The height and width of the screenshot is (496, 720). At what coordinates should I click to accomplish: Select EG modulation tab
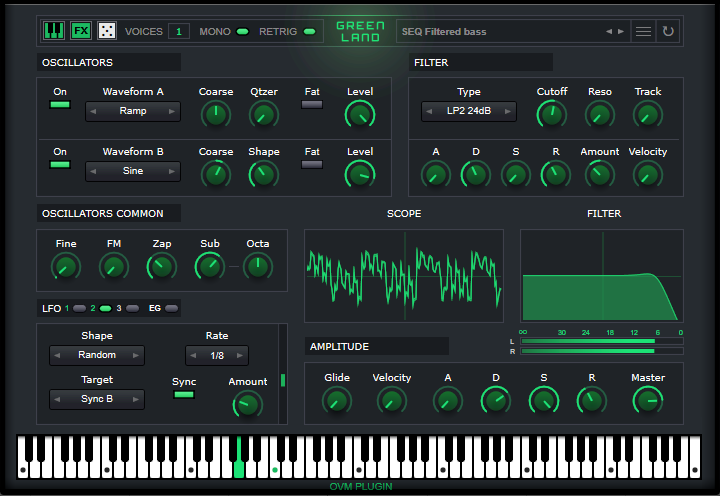click(x=171, y=308)
